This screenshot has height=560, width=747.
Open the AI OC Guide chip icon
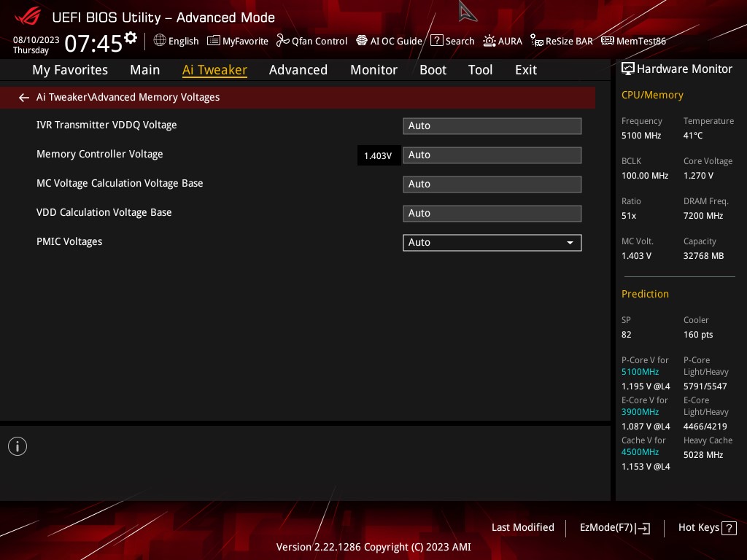[362, 41]
